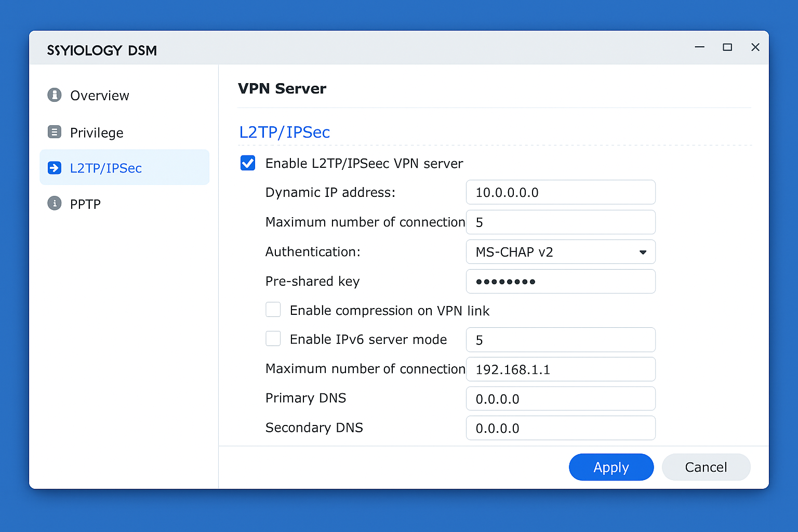Image resolution: width=798 pixels, height=532 pixels.
Task: Open the Authentication dropdown
Action: coord(643,251)
